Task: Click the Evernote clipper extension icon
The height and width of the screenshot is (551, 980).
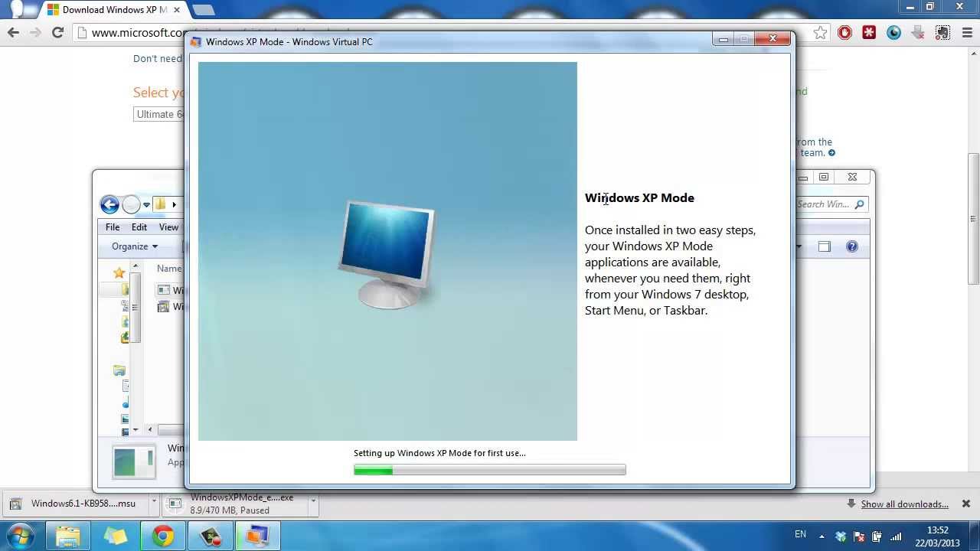Action: pos(942,33)
